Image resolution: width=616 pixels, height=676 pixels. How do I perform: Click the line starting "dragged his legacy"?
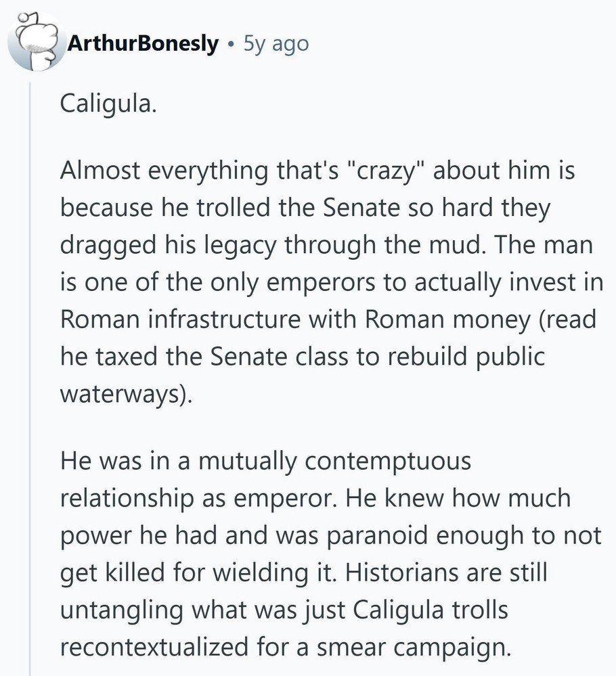(326, 245)
